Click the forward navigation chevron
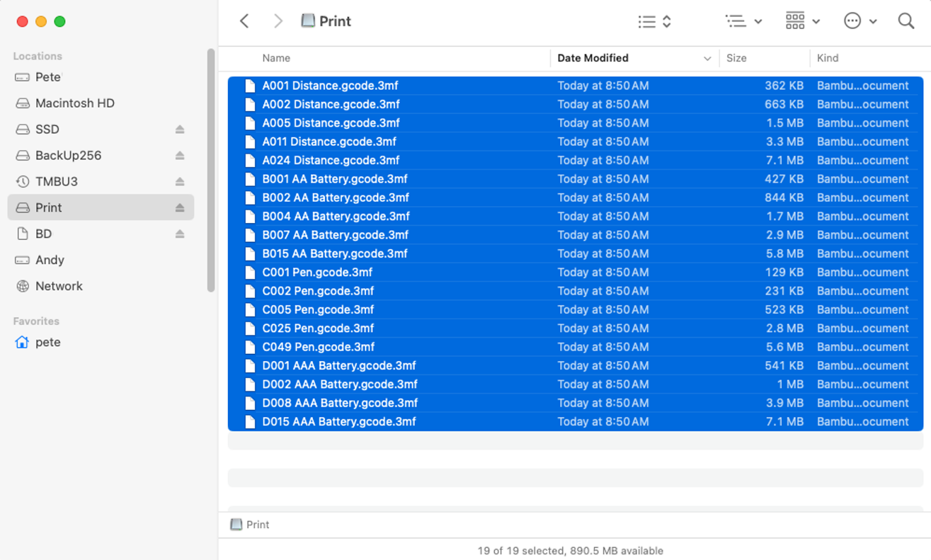Image resolution: width=931 pixels, height=560 pixels. tap(278, 21)
